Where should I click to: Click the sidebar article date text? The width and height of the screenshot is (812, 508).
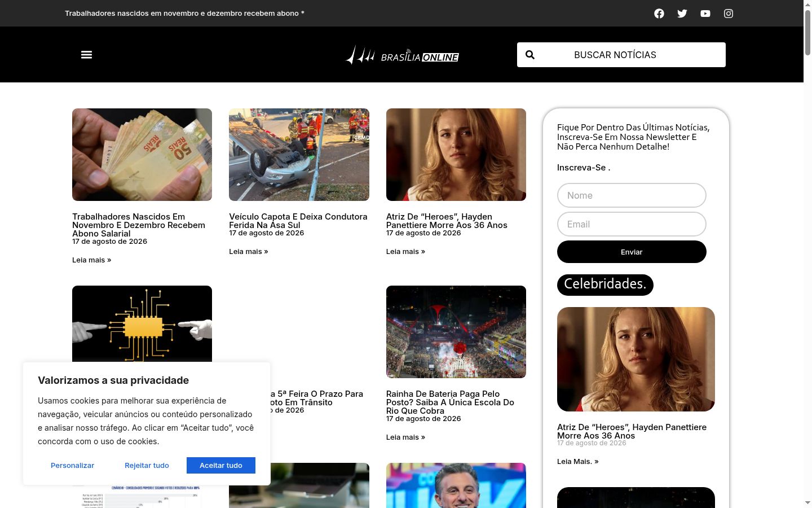tap(592, 443)
